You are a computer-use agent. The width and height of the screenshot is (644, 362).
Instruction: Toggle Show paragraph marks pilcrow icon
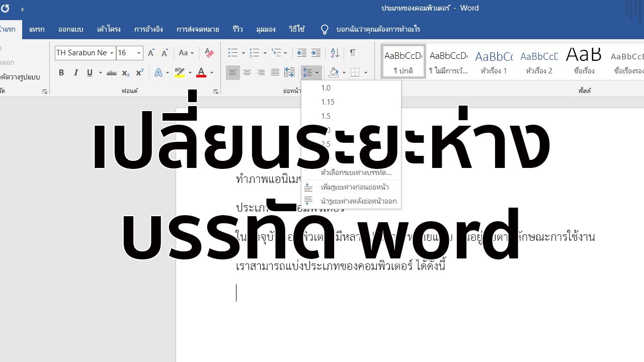pyautogui.click(x=353, y=53)
